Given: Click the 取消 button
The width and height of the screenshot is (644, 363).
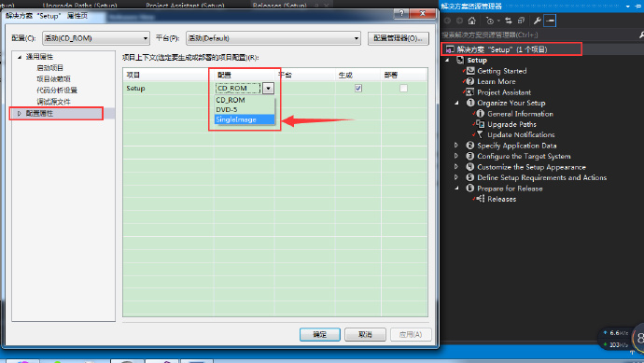Looking at the screenshot, I should coord(365,334).
